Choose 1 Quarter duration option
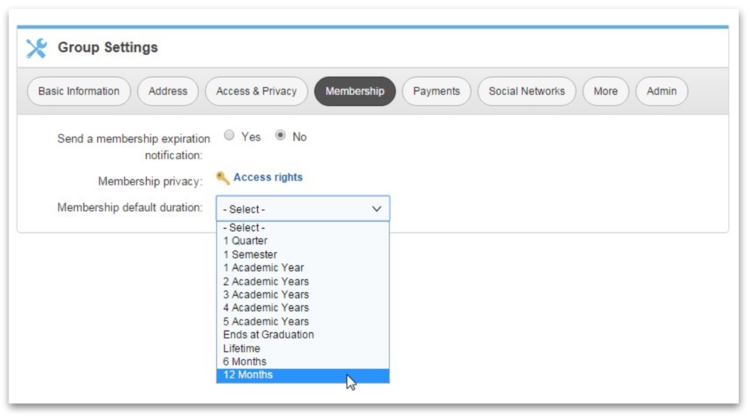The height and width of the screenshot is (416, 750). [x=303, y=241]
